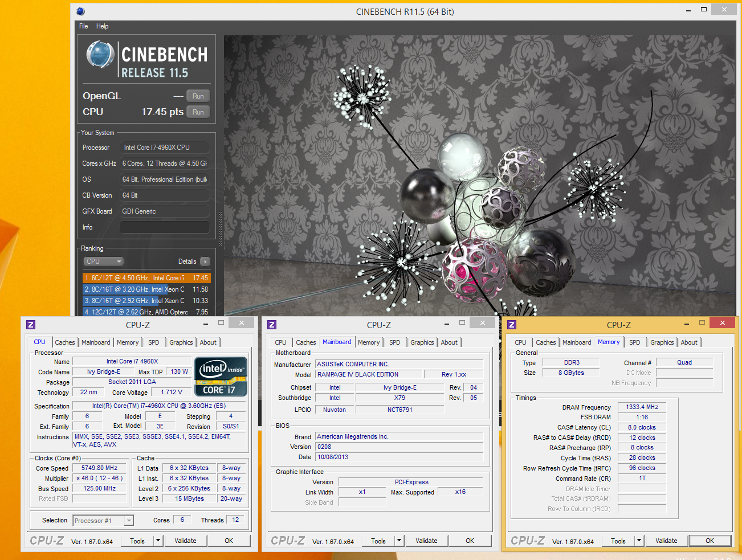Viewport: 742px width, 560px height.
Task: Click the Z icon of right CPU-Z window
Action: (x=512, y=324)
